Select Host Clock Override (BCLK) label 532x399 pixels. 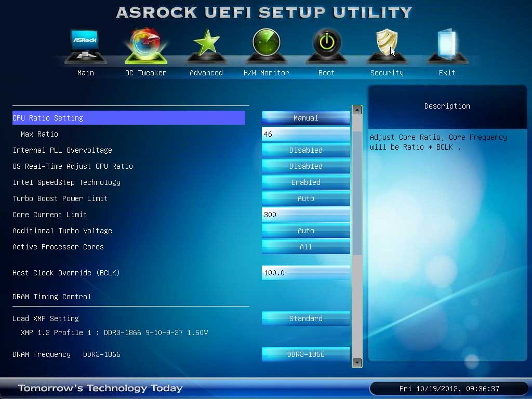coord(66,273)
